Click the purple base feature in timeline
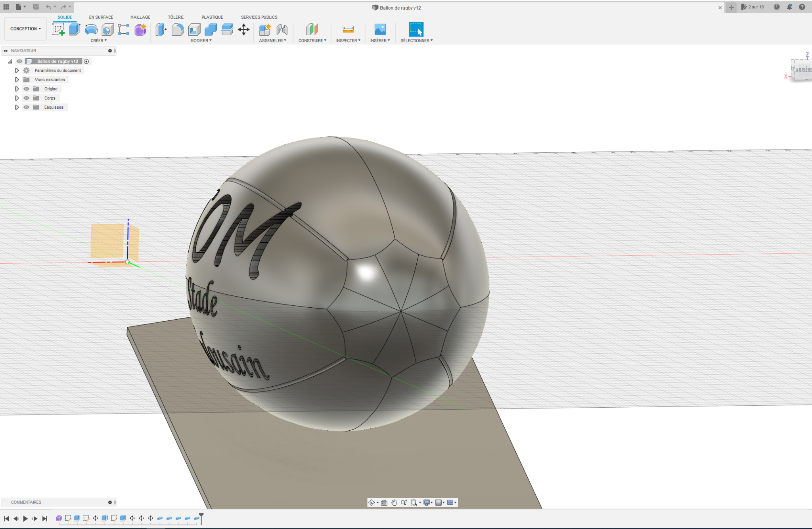 (x=59, y=518)
